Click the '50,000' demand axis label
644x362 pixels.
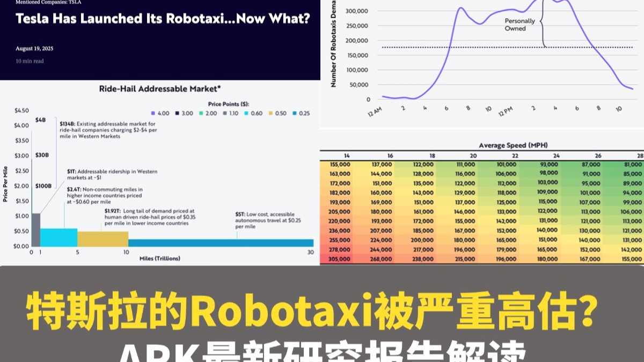(x=358, y=85)
